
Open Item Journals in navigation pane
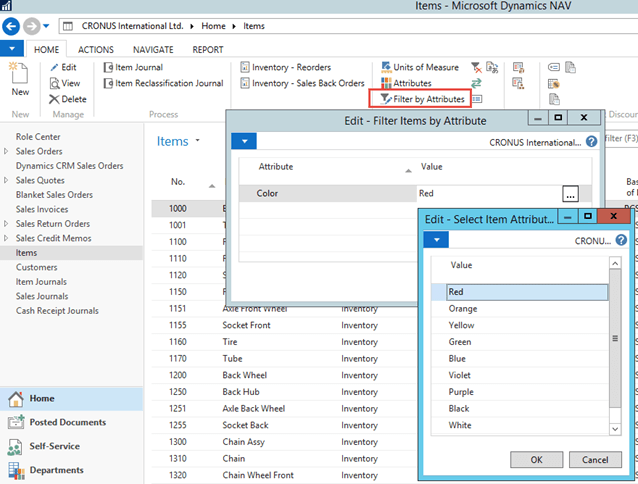pyautogui.click(x=41, y=282)
